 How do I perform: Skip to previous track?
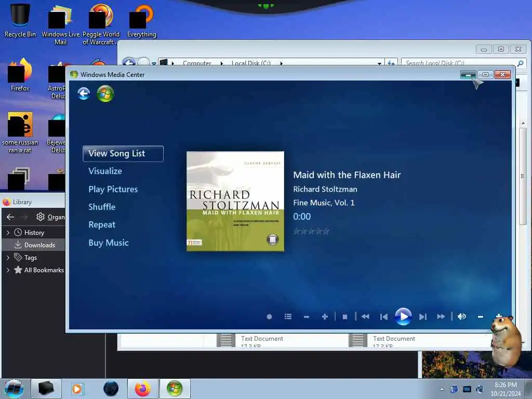pos(384,317)
